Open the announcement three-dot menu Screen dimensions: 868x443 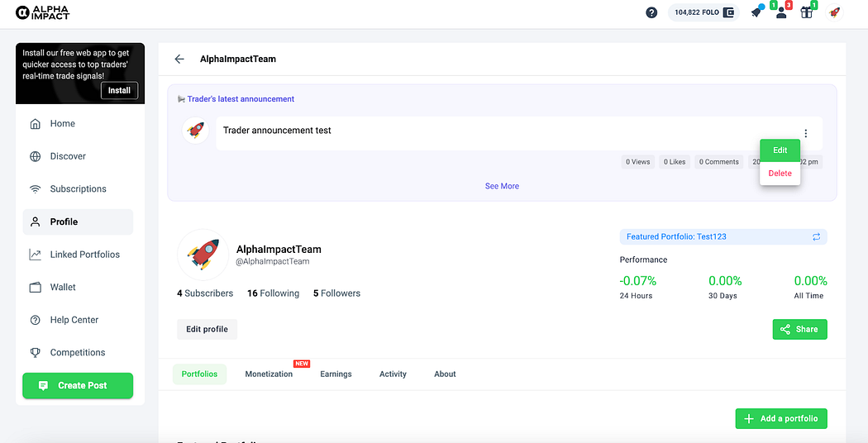[806, 133]
